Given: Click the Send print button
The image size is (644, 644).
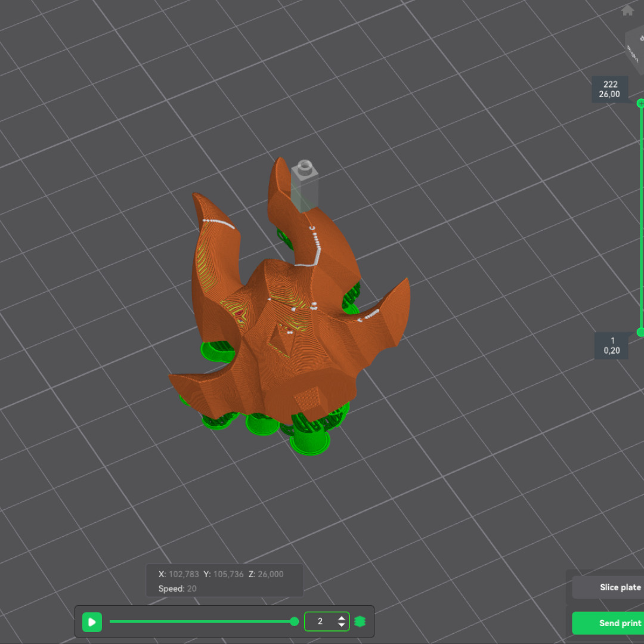Looking at the screenshot, I should click(608, 623).
